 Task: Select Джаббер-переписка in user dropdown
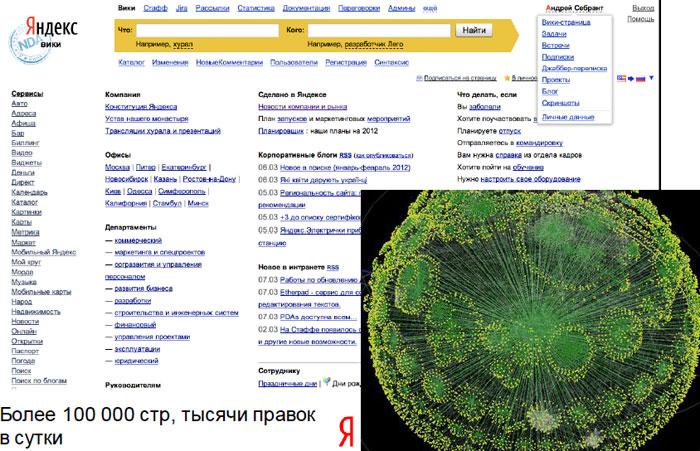(x=575, y=68)
